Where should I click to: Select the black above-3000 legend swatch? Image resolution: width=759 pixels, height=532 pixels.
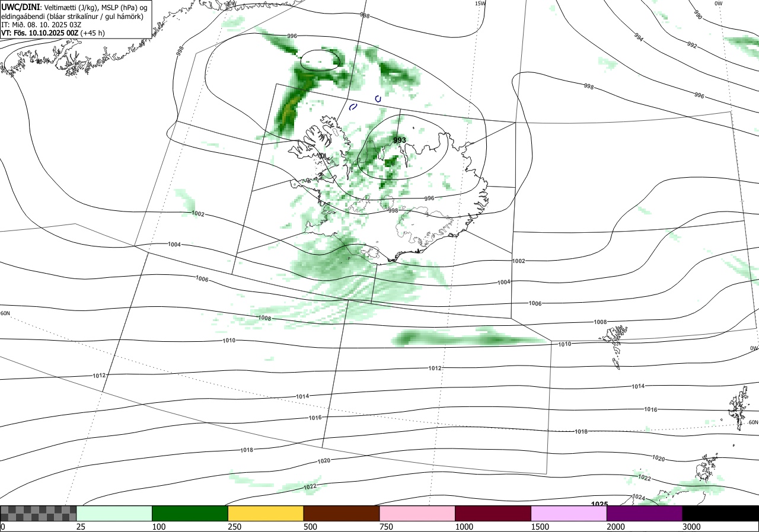click(720, 513)
